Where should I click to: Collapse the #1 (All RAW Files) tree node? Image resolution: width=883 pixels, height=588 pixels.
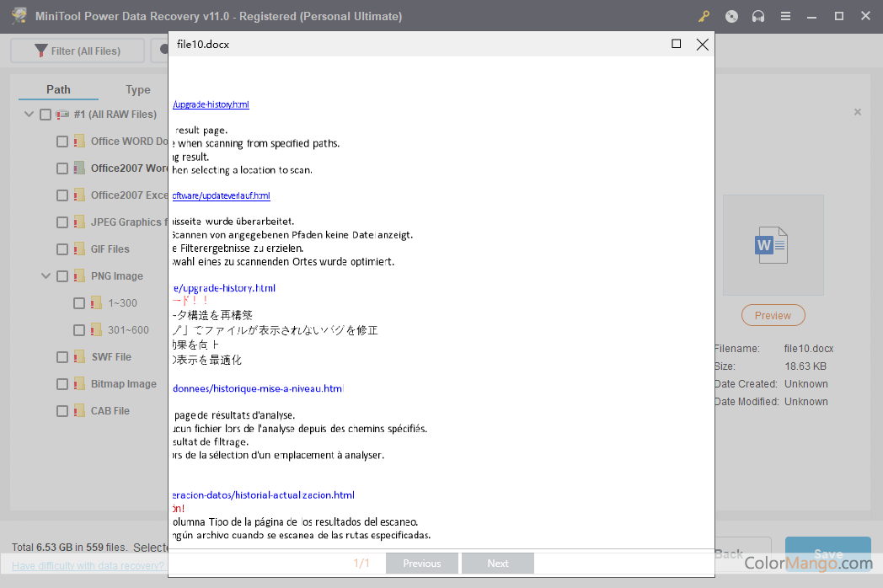click(x=29, y=115)
